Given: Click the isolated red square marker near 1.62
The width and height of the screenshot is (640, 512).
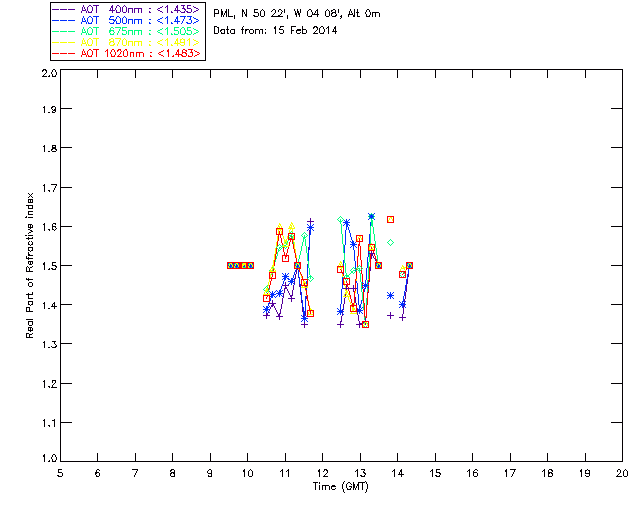Looking at the screenshot, I should click(391, 220).
